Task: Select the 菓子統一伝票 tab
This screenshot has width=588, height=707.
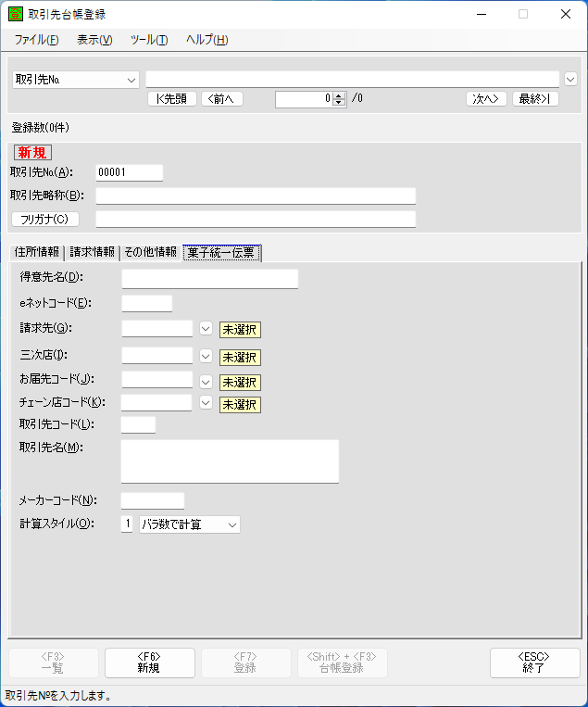Action: pyautogui.click(x=221, y=252)
